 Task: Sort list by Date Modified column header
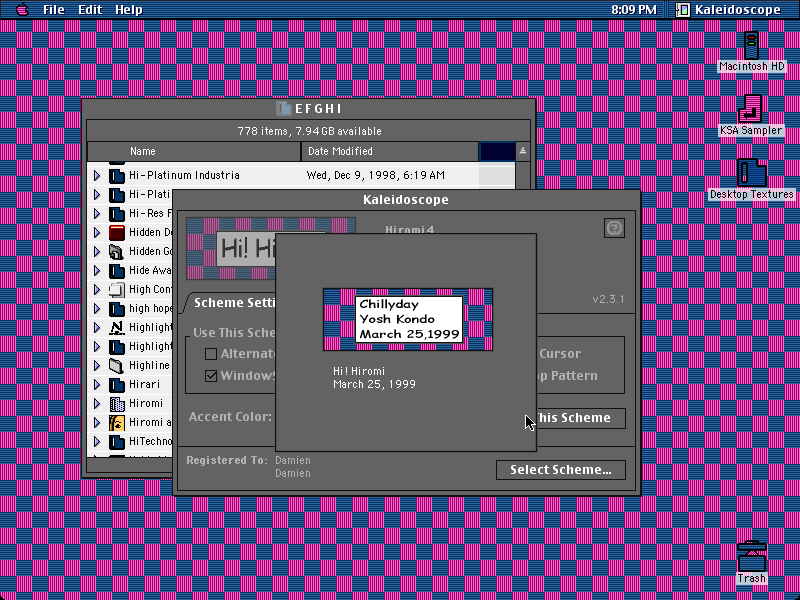(390, 152)
